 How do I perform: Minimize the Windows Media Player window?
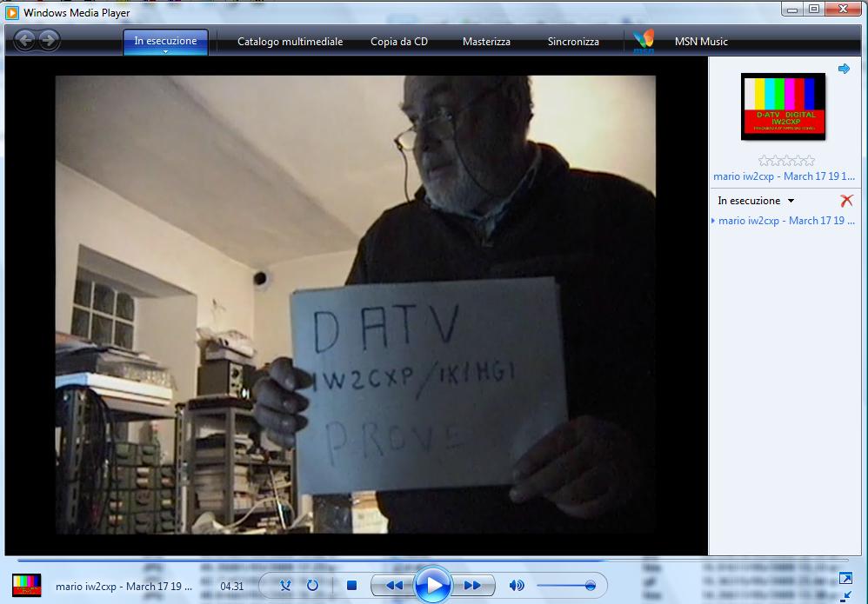pos(792,10)
